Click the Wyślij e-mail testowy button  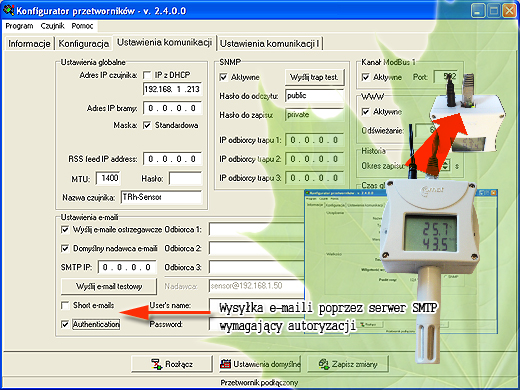(x=109, y=286)
